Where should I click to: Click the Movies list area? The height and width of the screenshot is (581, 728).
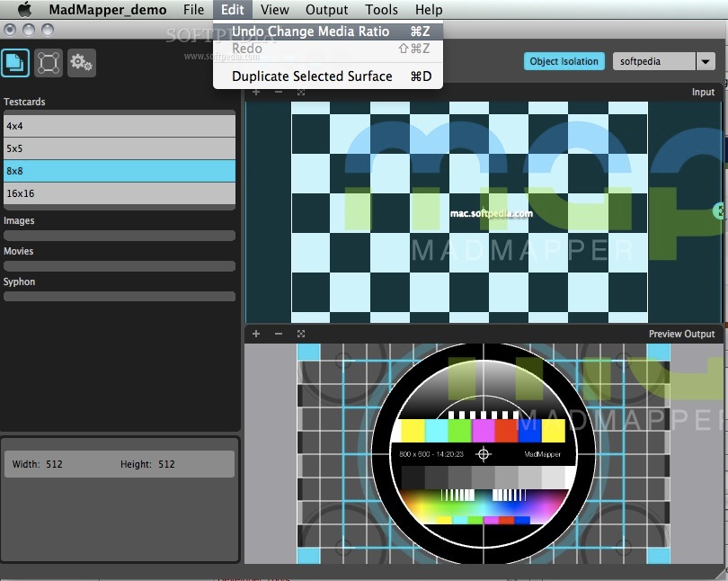point(120,266)
